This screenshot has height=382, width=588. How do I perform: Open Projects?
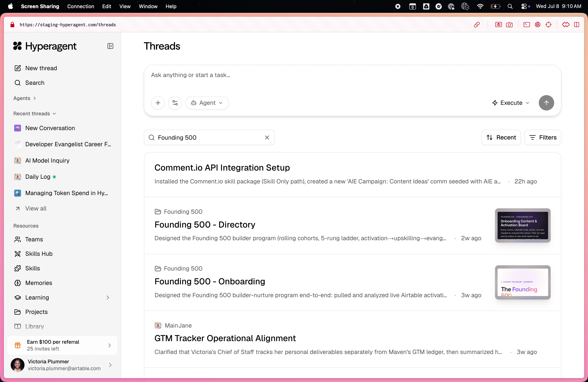pos(62,312)
